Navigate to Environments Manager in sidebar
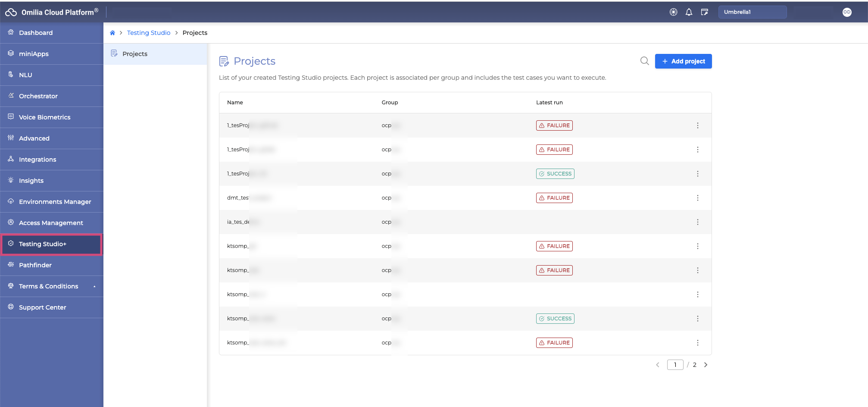Screen dimensions: 868x407 click(55, 202)
